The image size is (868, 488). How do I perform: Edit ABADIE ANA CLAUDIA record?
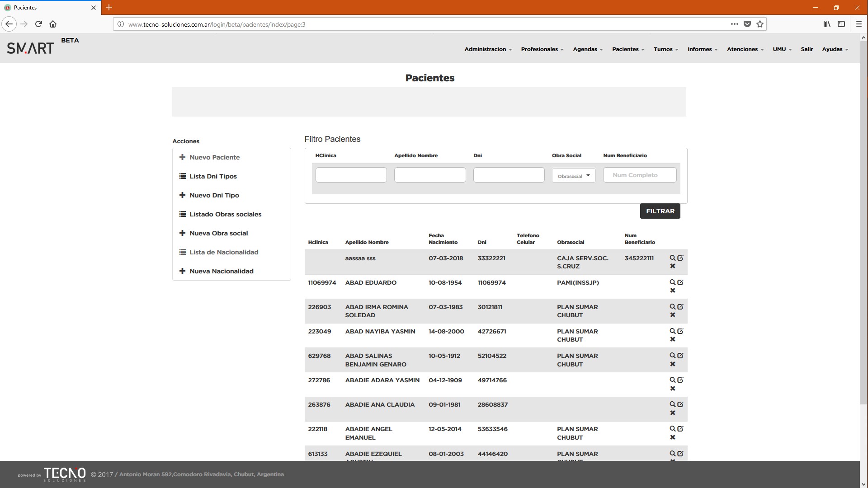click(680, 404)
